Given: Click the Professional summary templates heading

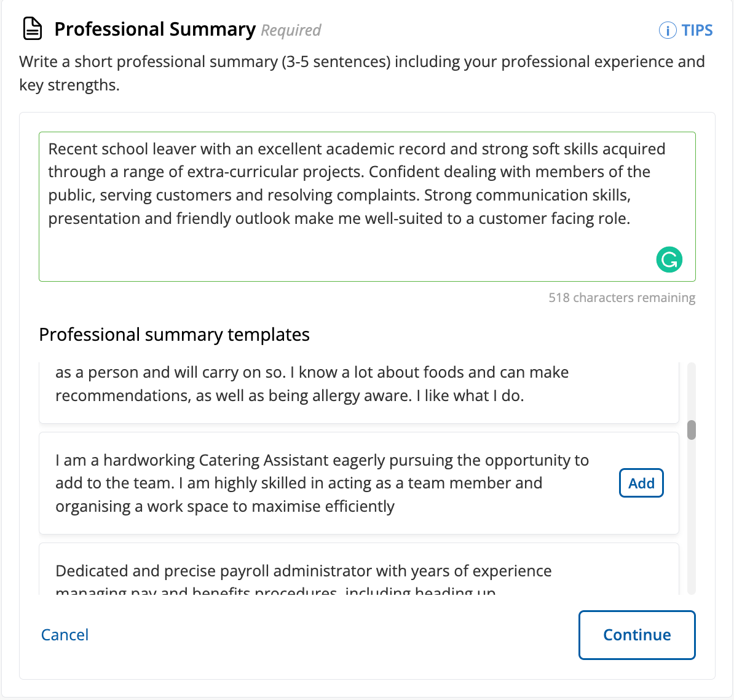Looking at the screenshot, I should pyautogui.click(x=174, y=334).
